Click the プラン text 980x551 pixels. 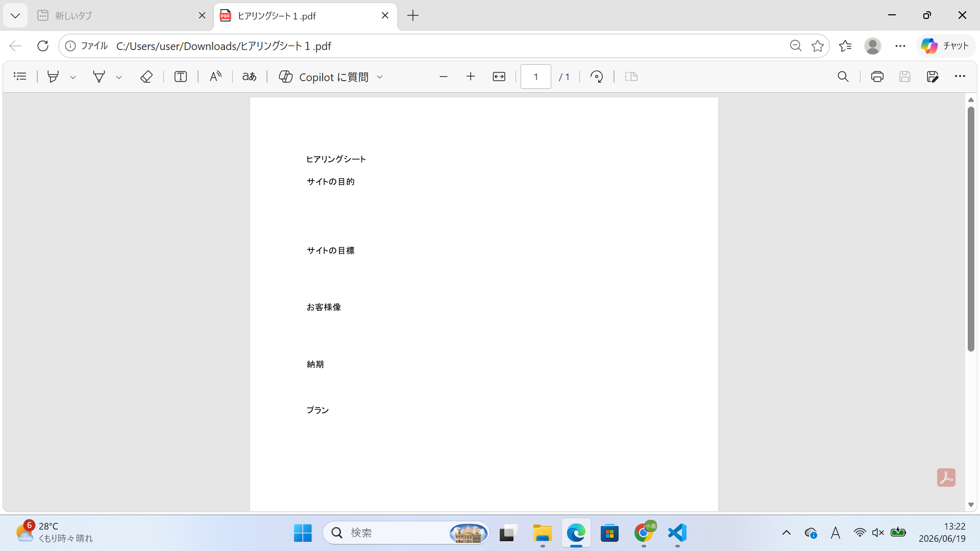tap(317, 410)
